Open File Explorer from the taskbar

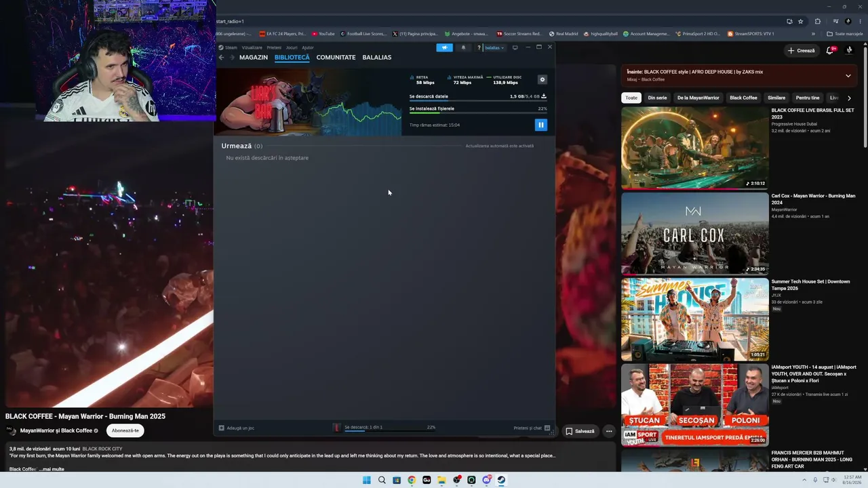(x=441, y=480)
